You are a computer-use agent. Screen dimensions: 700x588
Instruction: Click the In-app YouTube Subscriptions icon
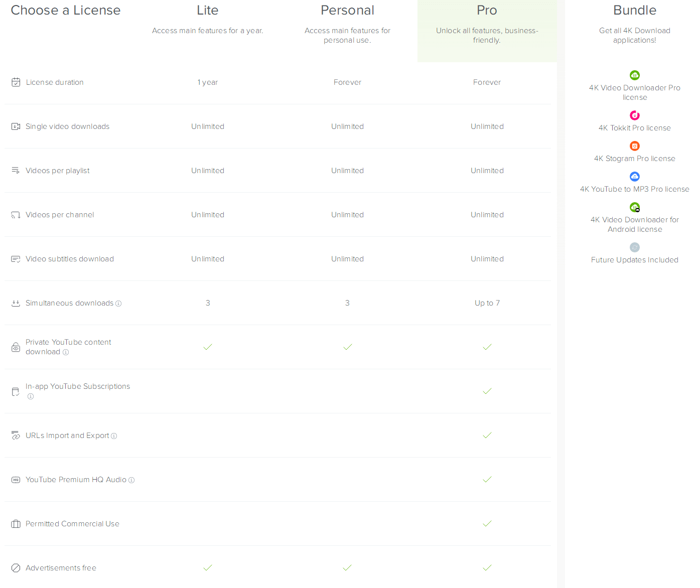coord(16,391)
